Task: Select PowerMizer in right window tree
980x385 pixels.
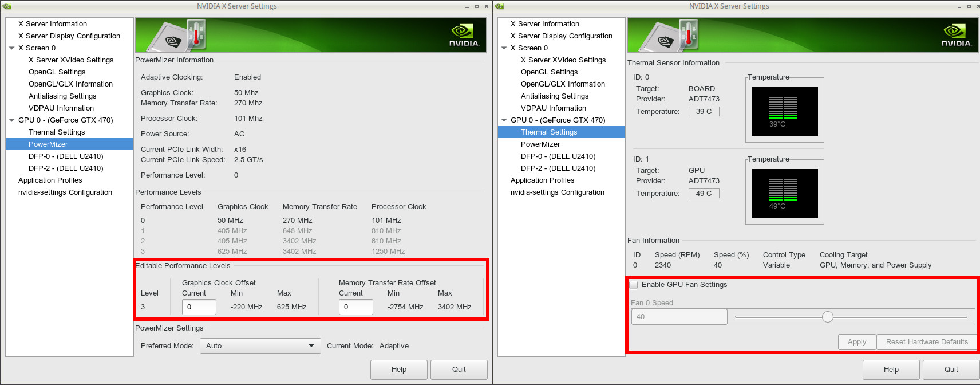Action: (x=540, y=144)
